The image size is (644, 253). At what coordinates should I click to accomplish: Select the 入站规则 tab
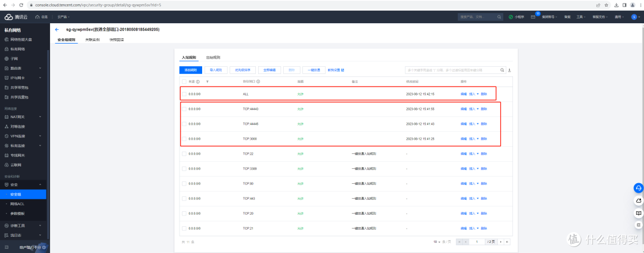pos(189,57)
